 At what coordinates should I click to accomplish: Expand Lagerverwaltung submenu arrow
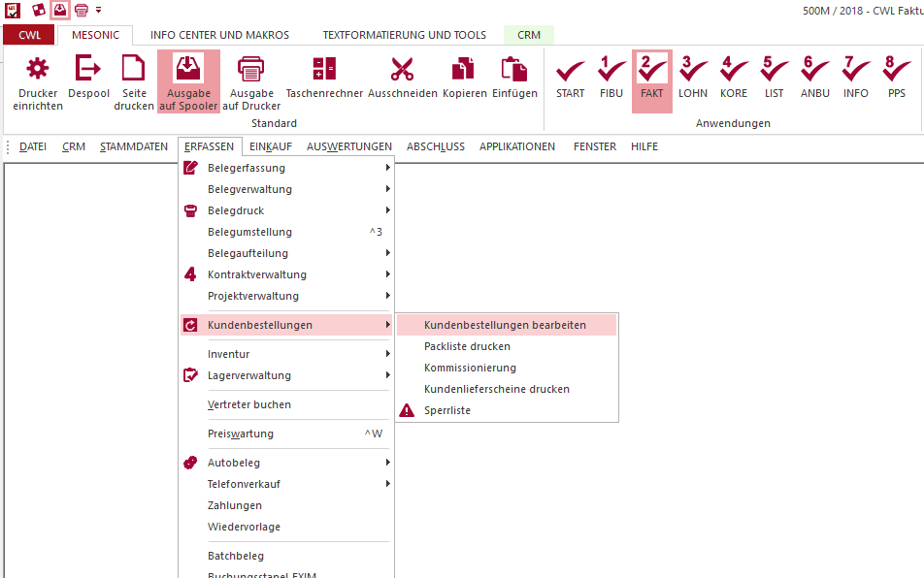tap(387, 375)
